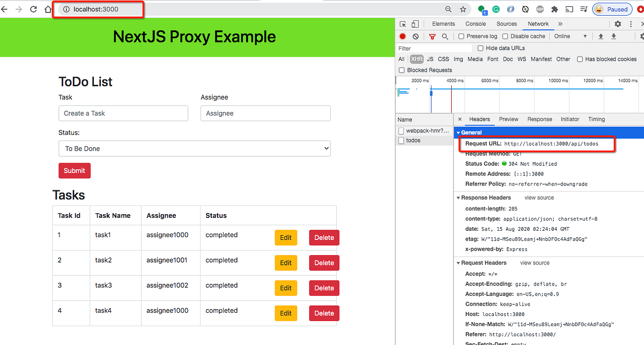
Task: Select the inspect element cursor tool
Action: (x=403, y=23)
